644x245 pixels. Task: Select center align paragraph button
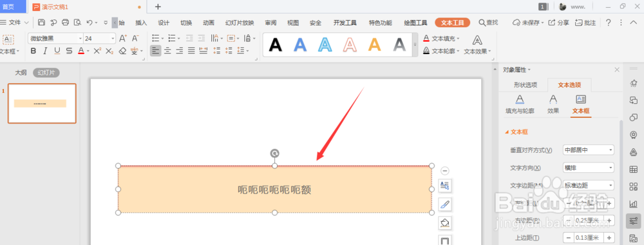click(x=167, y=51)
